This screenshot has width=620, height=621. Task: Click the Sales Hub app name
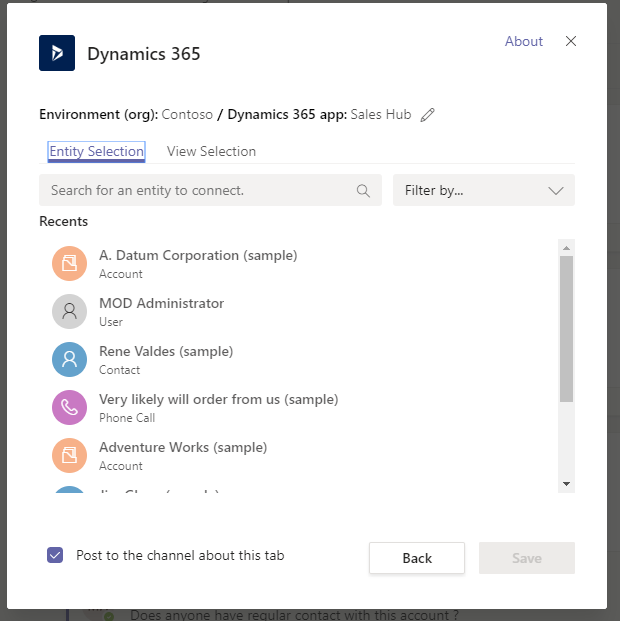(381, 114)
